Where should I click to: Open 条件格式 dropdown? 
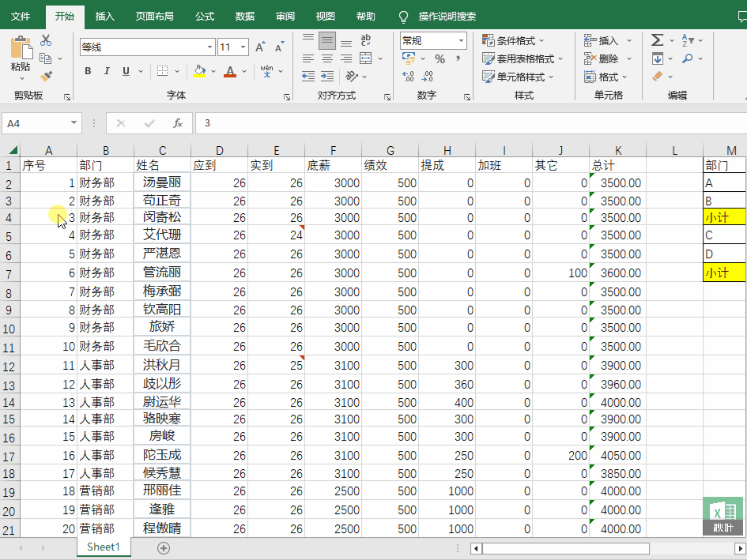(513, 40)
